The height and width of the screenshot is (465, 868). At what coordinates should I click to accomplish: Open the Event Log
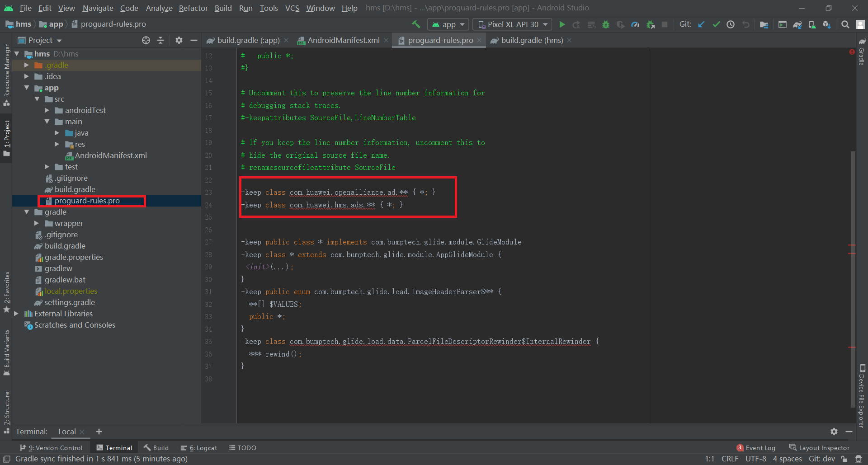[x=756, y=448]
